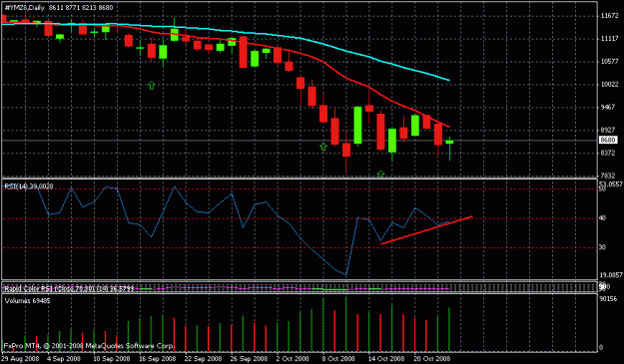Click the Rapid Color RSI indicator label

pos(69,288)
